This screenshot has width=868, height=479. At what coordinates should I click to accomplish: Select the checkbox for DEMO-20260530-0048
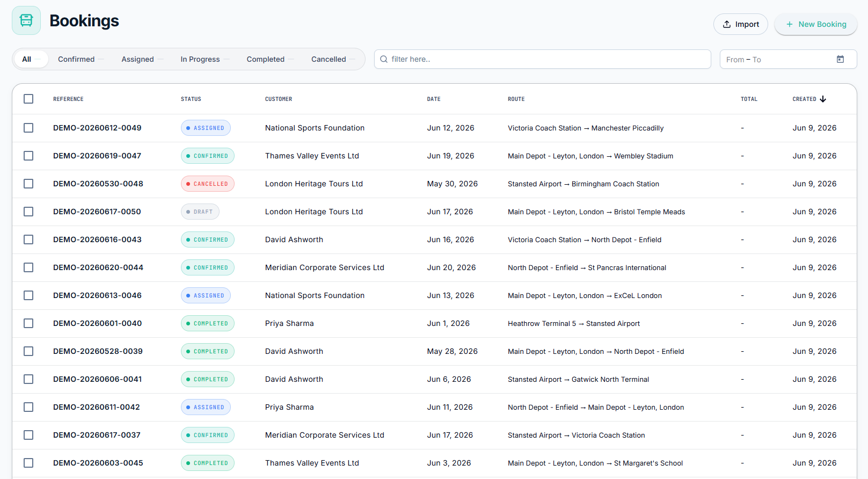pyautogui.click(x=28, y=184)
